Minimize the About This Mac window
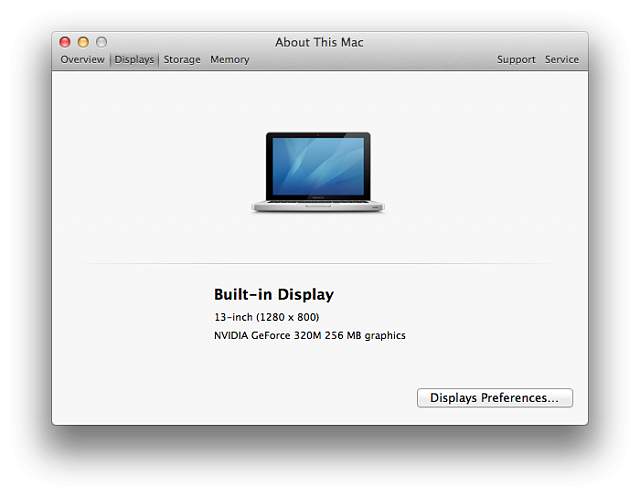This screenshot has width=640, height=497. tap(83, 42)
